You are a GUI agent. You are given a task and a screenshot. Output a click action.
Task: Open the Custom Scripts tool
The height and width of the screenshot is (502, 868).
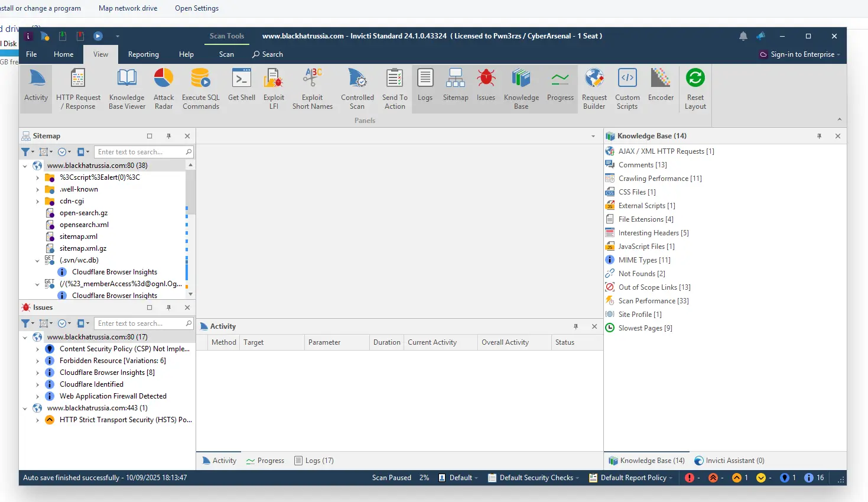click(x=627, y=89)
